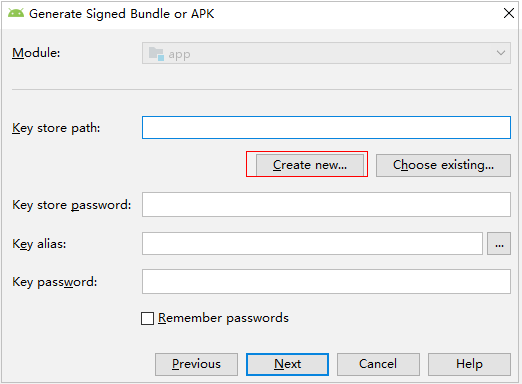Click the Android icon in the title bar
522x384 pixels.
click(16, 13)
